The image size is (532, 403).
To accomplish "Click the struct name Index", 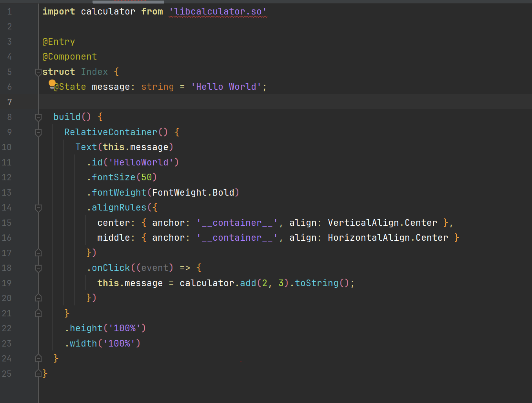I will click(94, 72).
